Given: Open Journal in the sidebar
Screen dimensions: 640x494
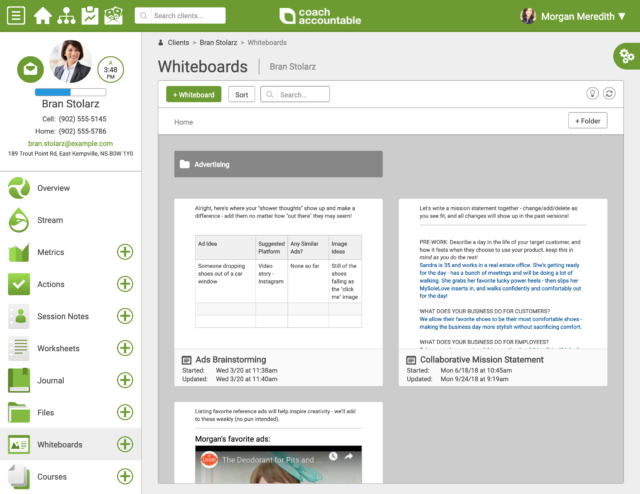Looking at the screenshot, I should [51, 380].
